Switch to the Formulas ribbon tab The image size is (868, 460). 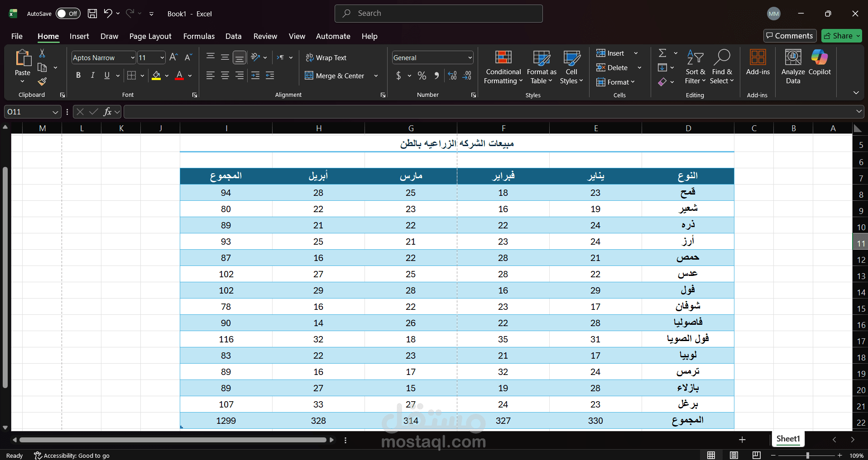pos(198,36)
